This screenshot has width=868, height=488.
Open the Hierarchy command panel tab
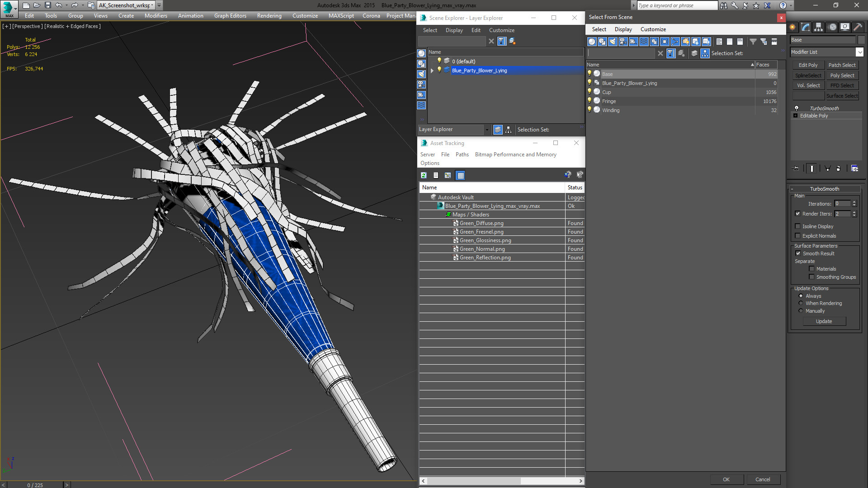tap(819, 27)
